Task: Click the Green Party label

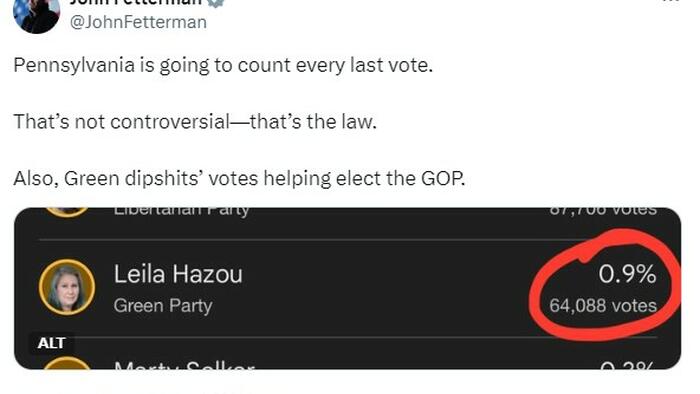Action: pos(163,306)
